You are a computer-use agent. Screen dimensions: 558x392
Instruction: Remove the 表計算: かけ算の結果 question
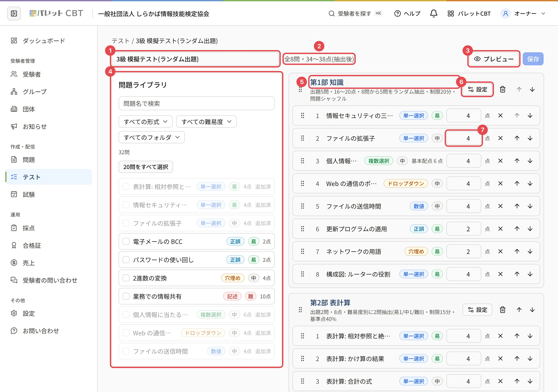pyautogui.click(x=500, y=358)
